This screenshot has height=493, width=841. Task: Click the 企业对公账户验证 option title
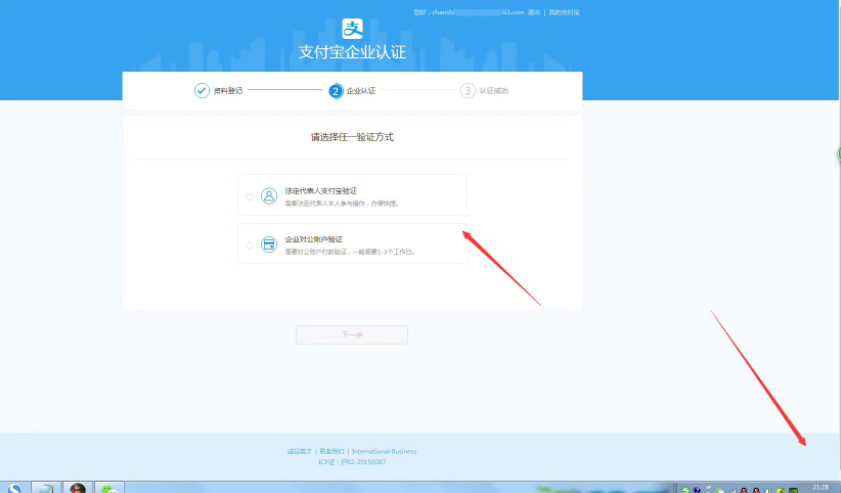(314, 239)
